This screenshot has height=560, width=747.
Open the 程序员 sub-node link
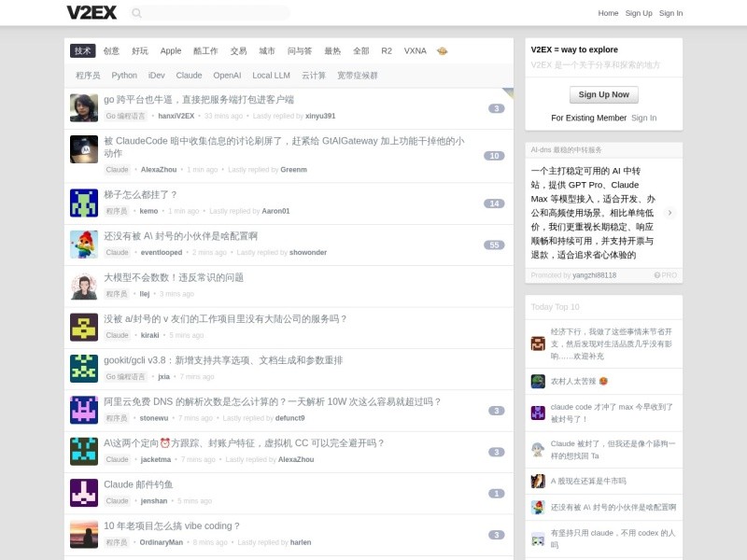88,76
